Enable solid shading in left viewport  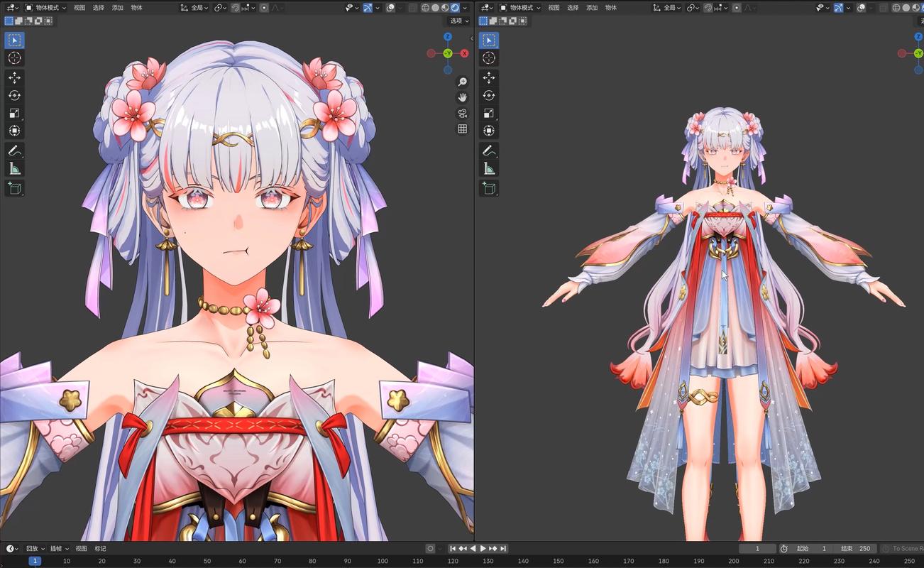435,8
